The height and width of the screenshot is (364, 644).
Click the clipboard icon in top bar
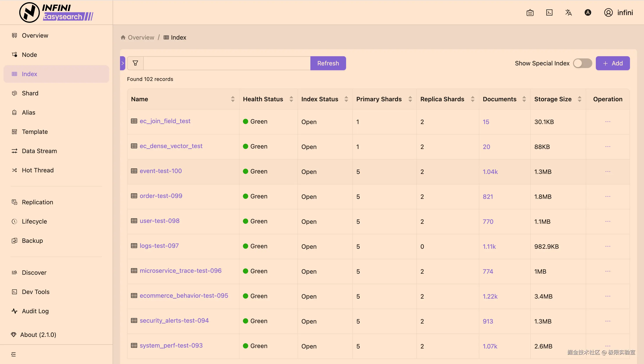click(x=530, y=12)
